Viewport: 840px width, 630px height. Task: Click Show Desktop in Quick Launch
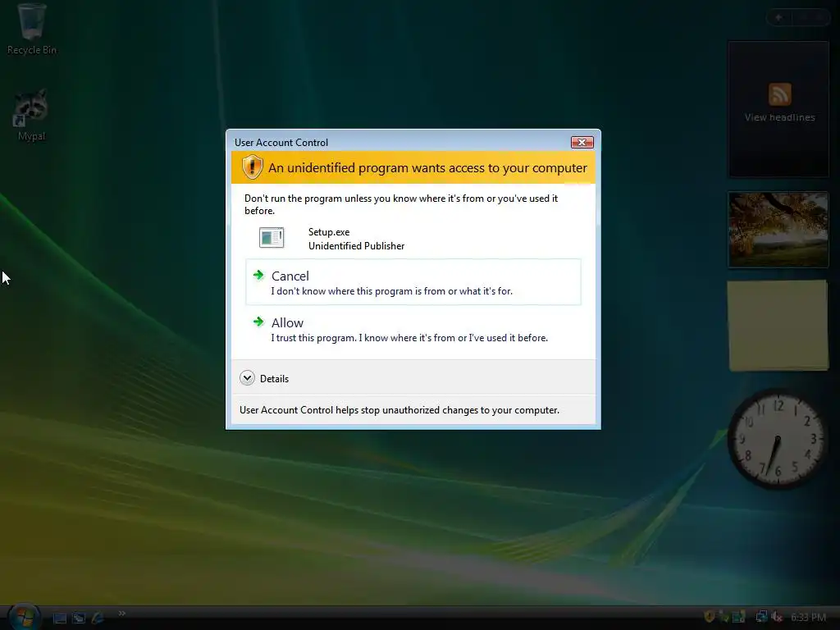(x=60, y=619)
